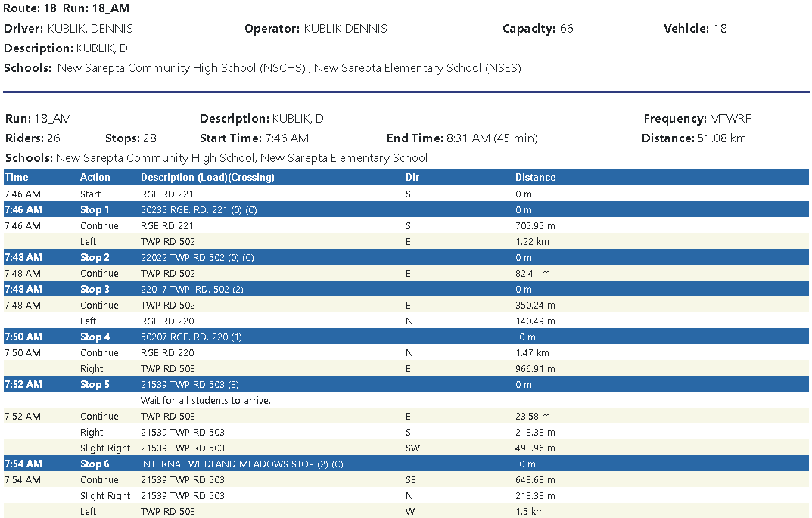Click the Distance 51.08 km summary text
812x518 pixels.
pos(692,138)
